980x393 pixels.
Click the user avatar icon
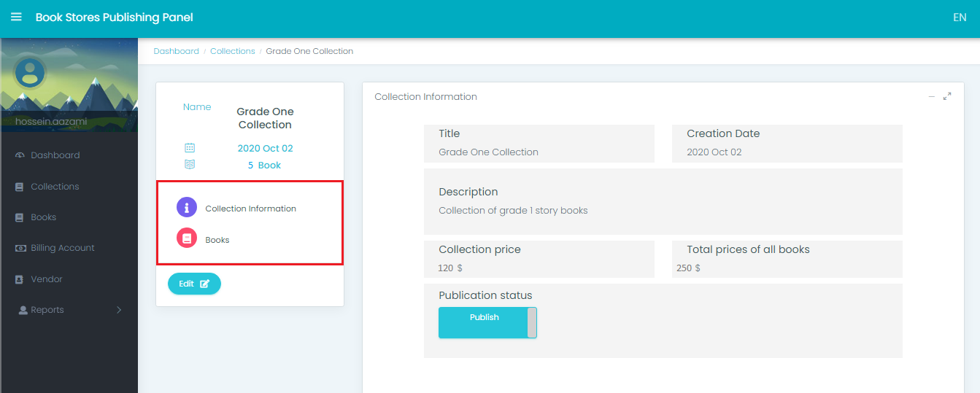[30, 72]
